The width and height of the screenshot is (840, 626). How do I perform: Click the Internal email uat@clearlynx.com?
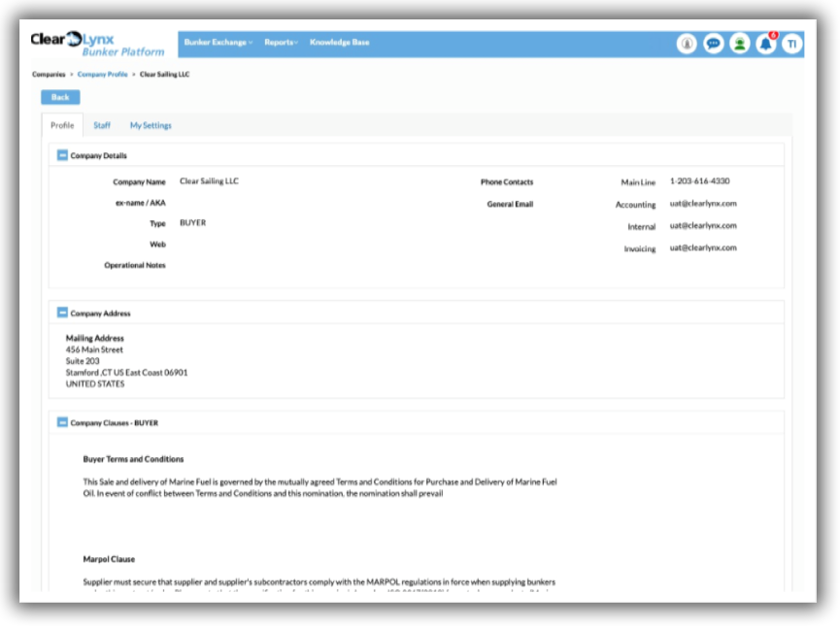coord(703,225)
